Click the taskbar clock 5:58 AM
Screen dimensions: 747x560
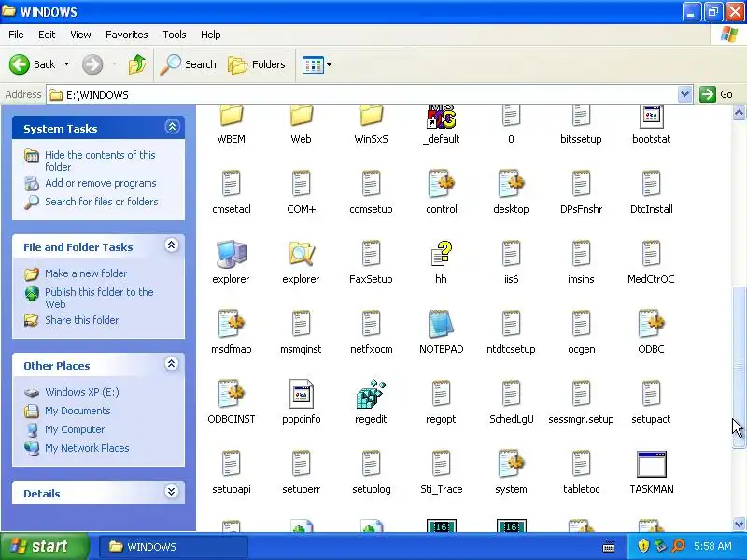click(x=712, y=546)
